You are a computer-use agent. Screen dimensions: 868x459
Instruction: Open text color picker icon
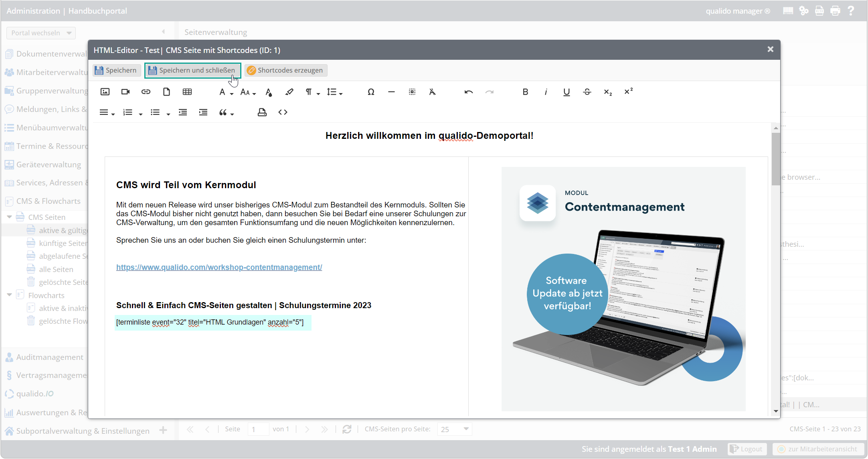[x=269, y=92]
